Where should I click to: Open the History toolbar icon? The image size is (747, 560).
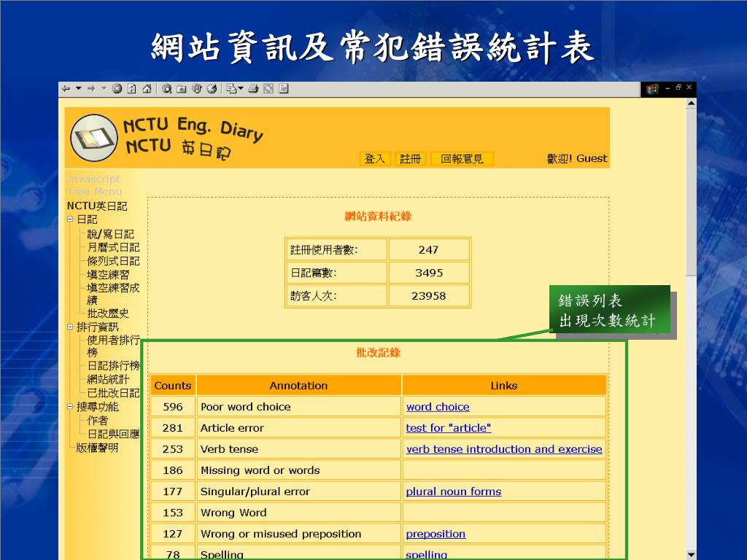click(x=212, y=88)
